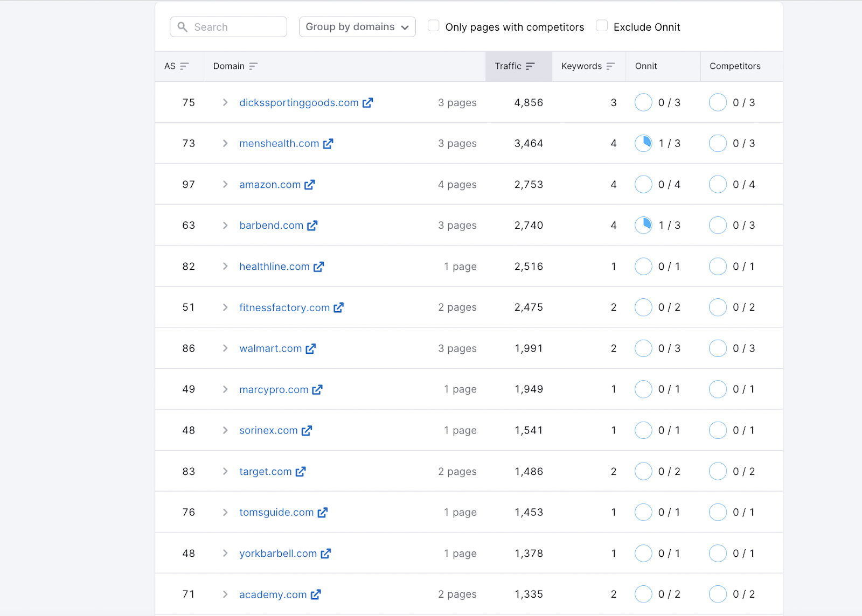Expand the walmart.com domain row
Viewport: 862px width, 616px height.
225,348
